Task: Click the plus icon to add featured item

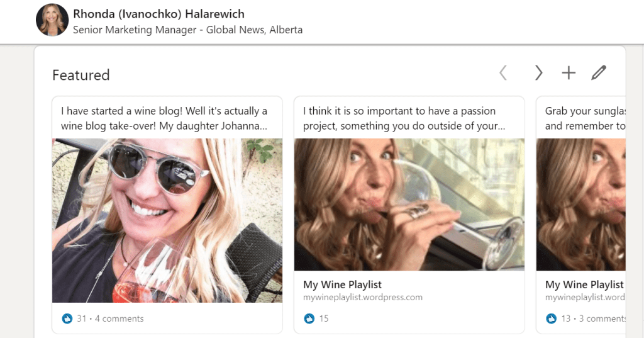Action: point(569,74)
